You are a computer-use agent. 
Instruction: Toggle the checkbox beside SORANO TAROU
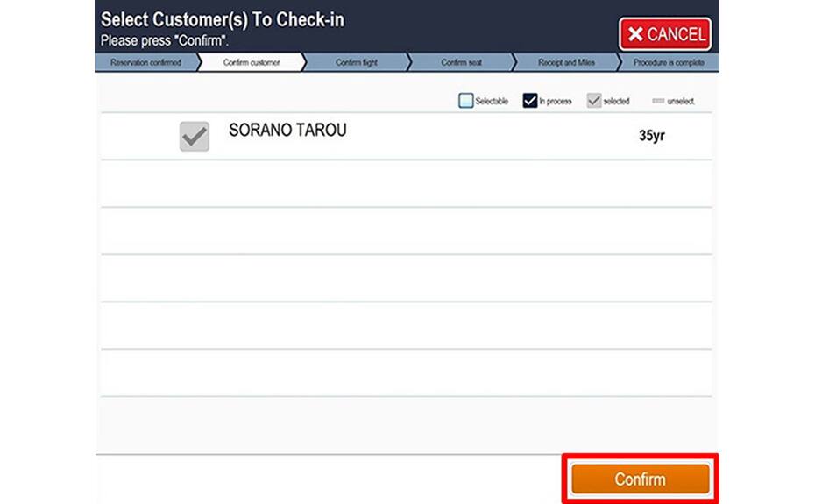[195, 136]
